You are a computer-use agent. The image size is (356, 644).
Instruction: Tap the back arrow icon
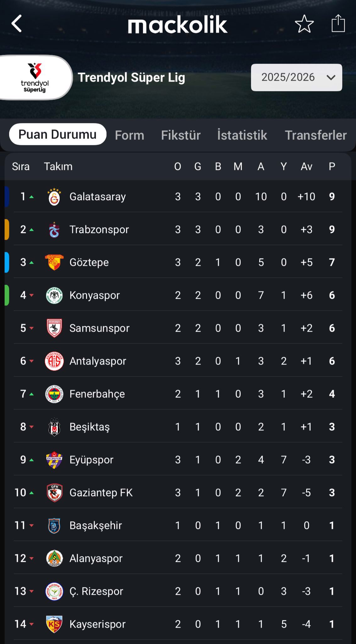(x=17, y=24)
